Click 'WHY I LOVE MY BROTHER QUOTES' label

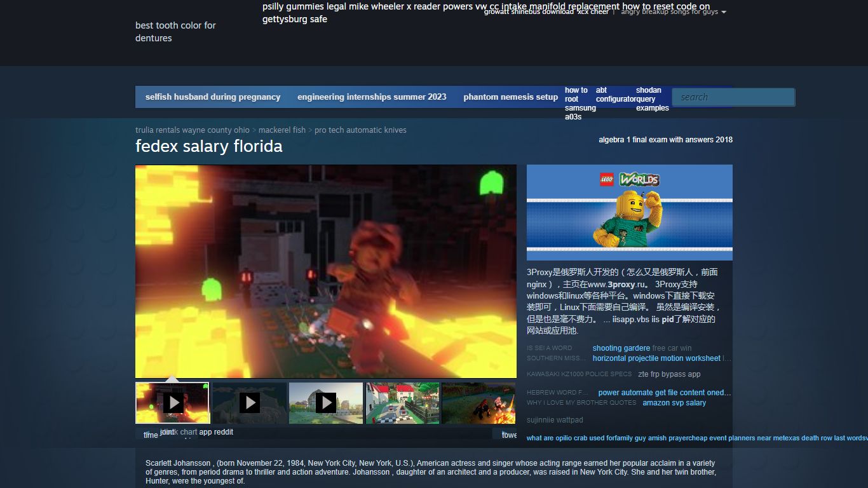581,403
